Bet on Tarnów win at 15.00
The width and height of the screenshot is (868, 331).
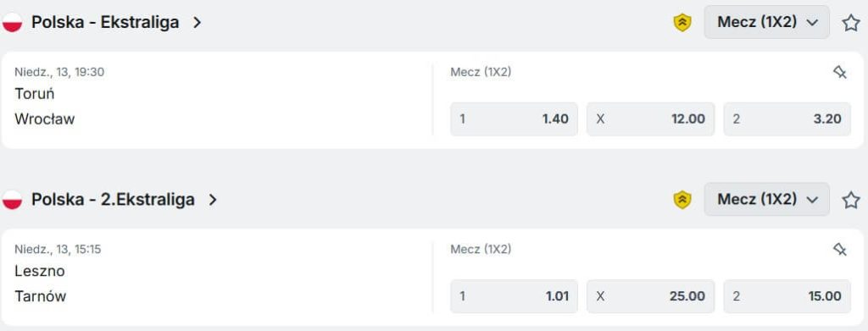click(x=787, y=296)
